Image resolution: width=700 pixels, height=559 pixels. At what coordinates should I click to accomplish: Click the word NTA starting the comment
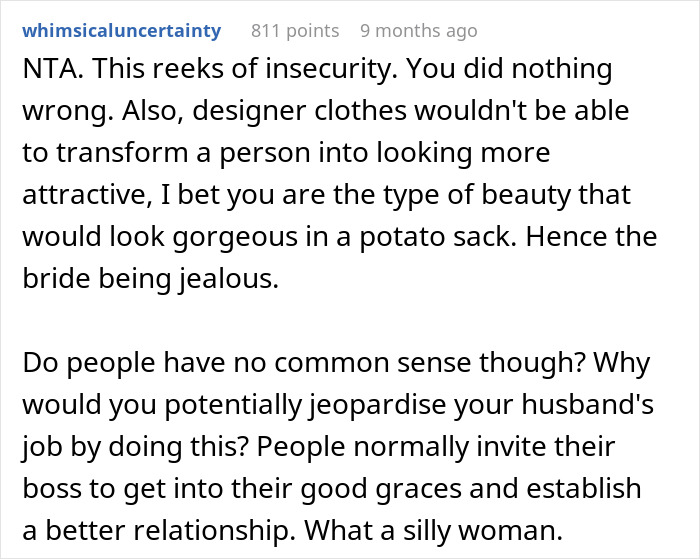click(x=47, y=73)
